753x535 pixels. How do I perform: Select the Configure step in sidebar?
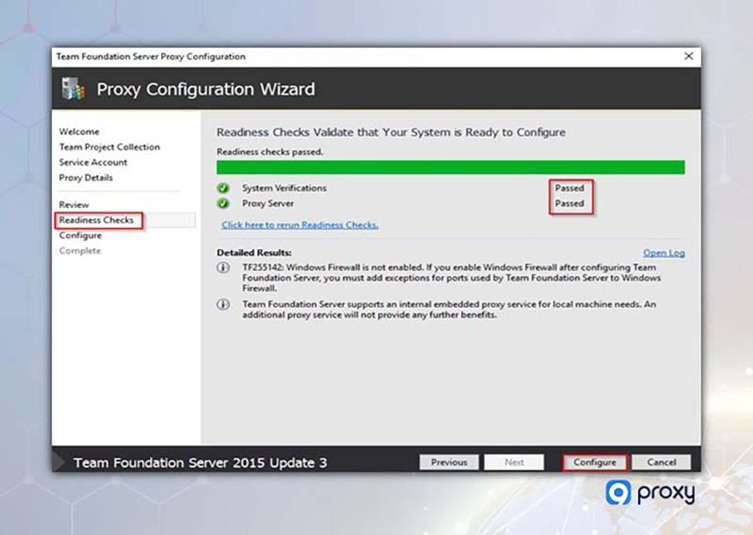[80, 235]
